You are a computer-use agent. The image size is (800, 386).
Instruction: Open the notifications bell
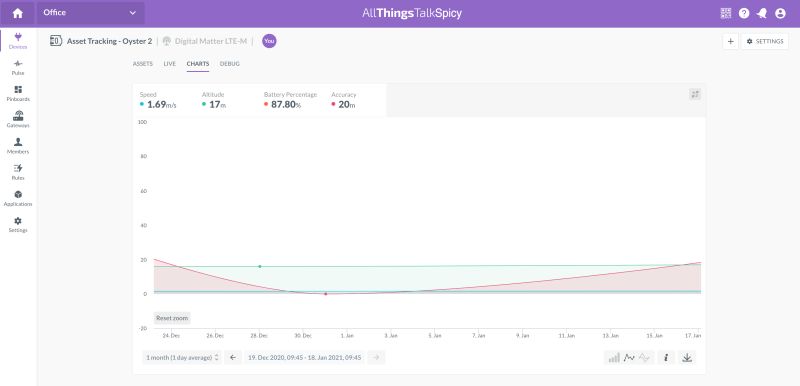[762, 13]
